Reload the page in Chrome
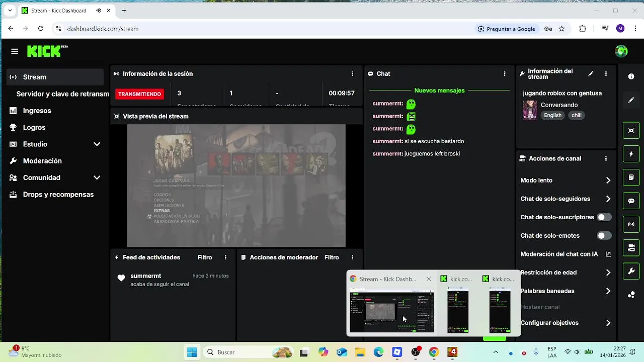Screen dimensions: 644x362 coord(41,29)
